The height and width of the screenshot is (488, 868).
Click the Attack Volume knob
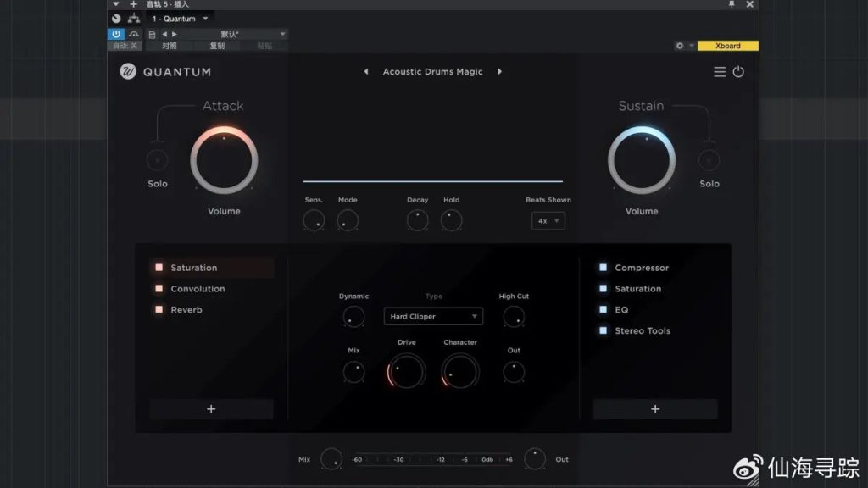tap(224, 160)
